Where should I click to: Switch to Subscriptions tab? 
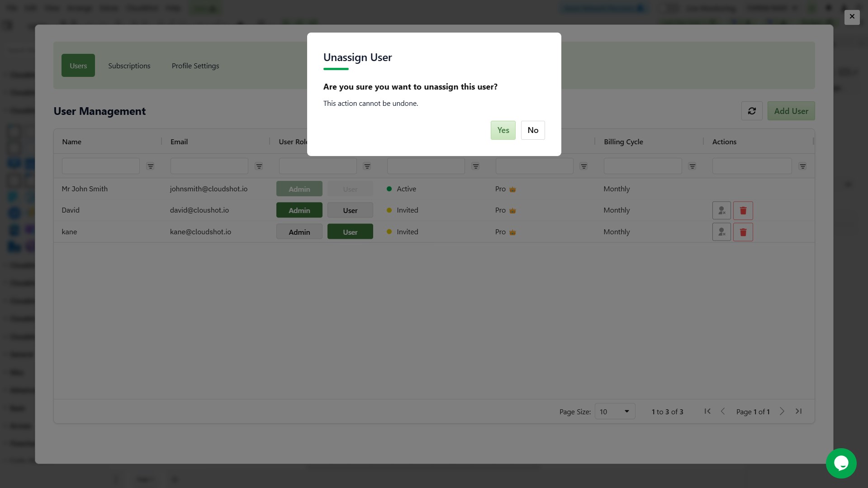[129, 66]
